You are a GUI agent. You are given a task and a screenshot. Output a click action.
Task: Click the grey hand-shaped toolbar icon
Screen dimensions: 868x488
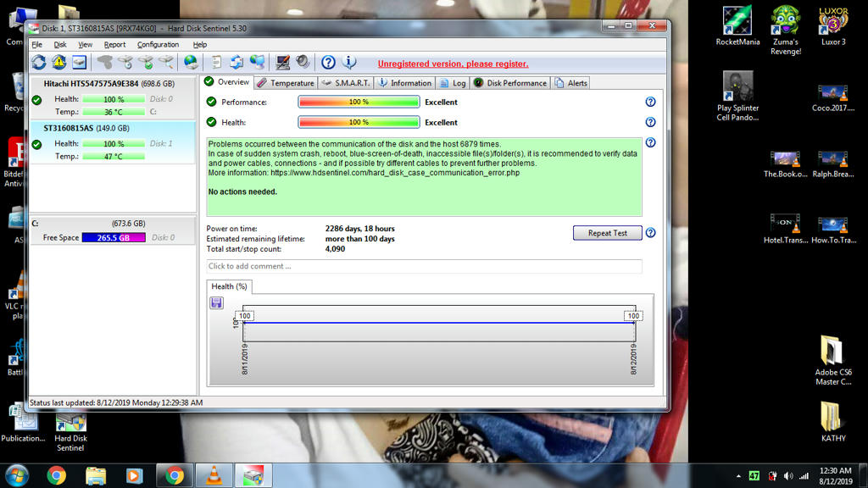click(104, 62)
